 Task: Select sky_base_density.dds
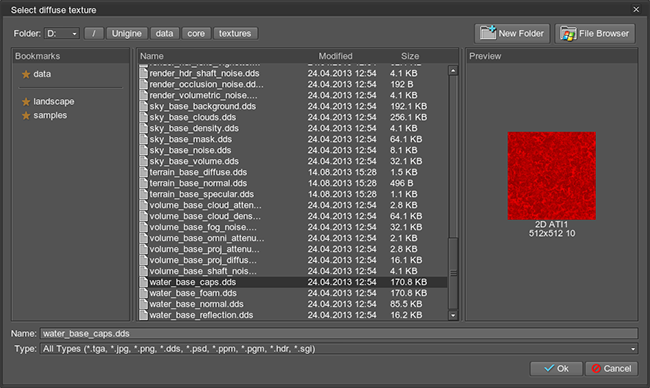click(x=293, y=129)
